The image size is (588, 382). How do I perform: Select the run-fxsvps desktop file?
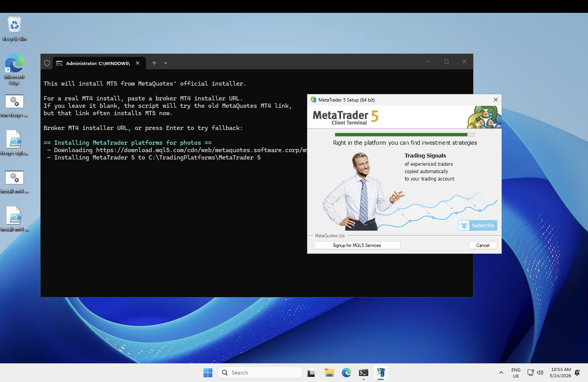tap(14, 105)
